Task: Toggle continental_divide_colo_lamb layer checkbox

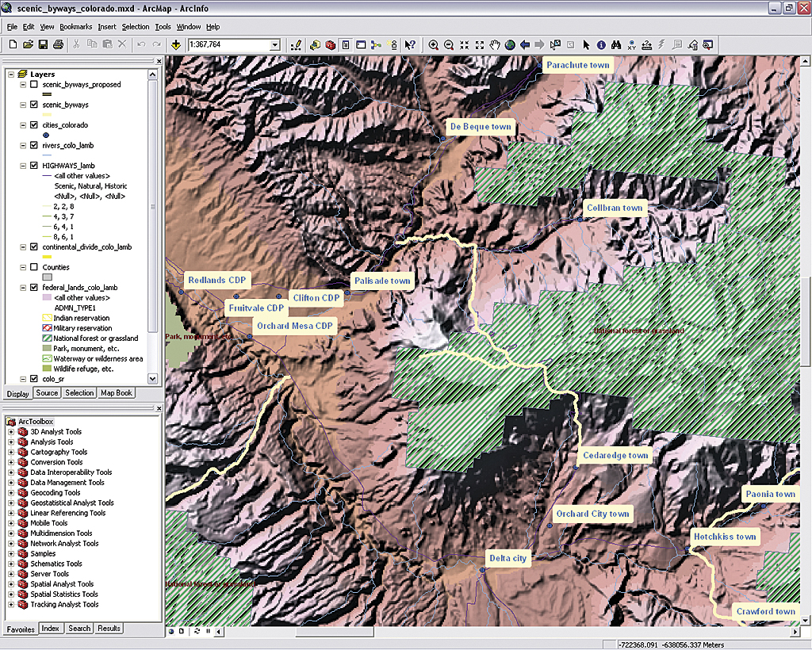Action: [34, 247]
